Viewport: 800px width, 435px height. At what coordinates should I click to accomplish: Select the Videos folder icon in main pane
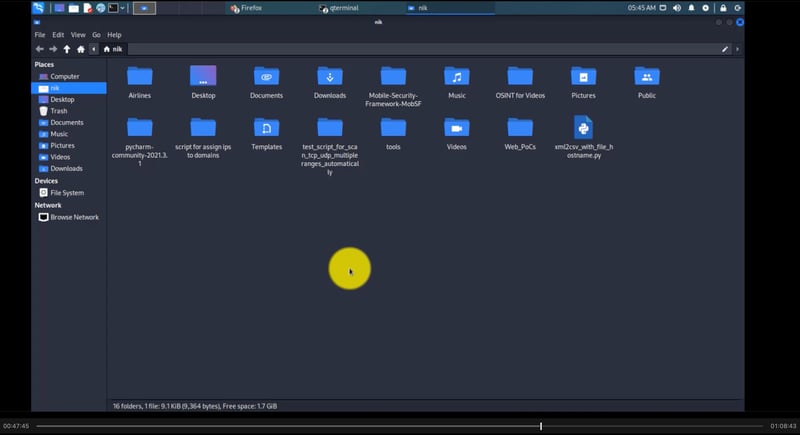tap(457, 134)
